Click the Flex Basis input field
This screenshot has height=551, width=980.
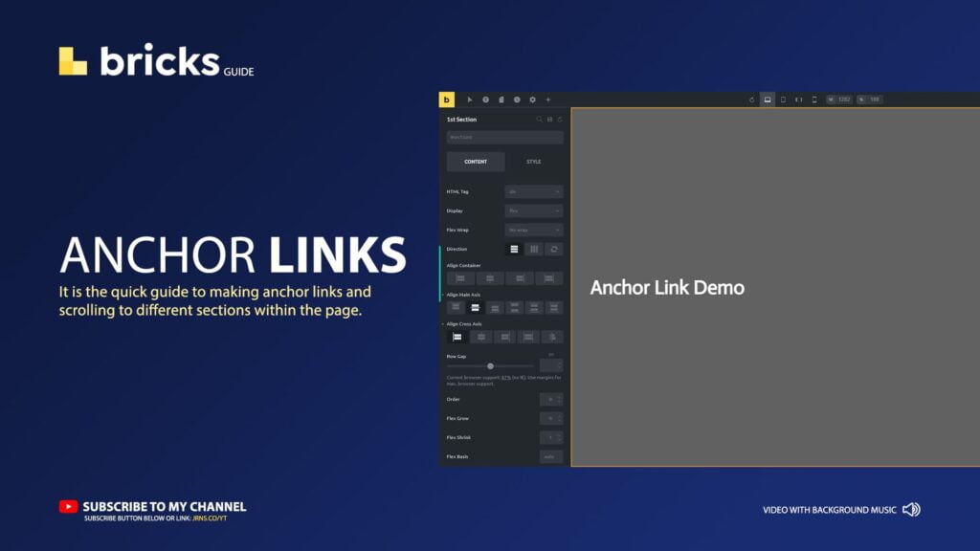tap(550, 456)
